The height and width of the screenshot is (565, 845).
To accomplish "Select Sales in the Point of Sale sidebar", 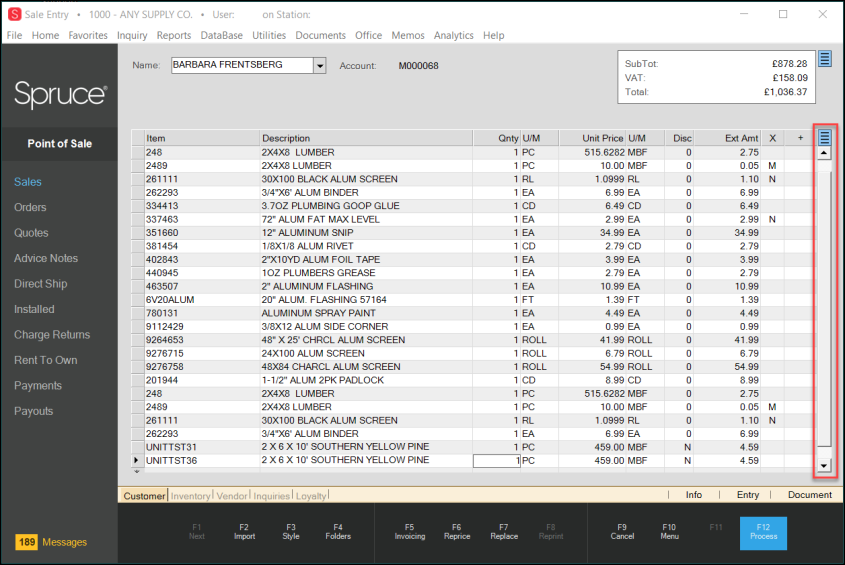I will coord(28,182).
